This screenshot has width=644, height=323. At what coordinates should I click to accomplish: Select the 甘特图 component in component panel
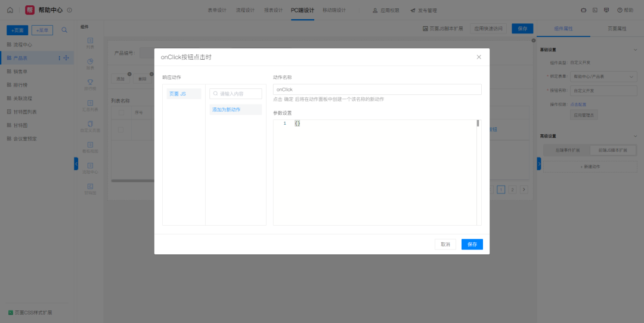tap(91, 189)
